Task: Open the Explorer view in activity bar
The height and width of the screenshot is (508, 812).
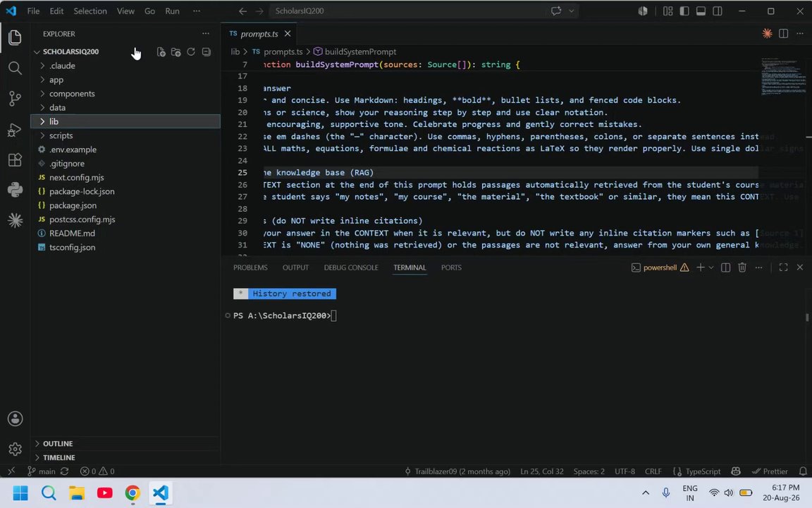Action: point(15,37)
